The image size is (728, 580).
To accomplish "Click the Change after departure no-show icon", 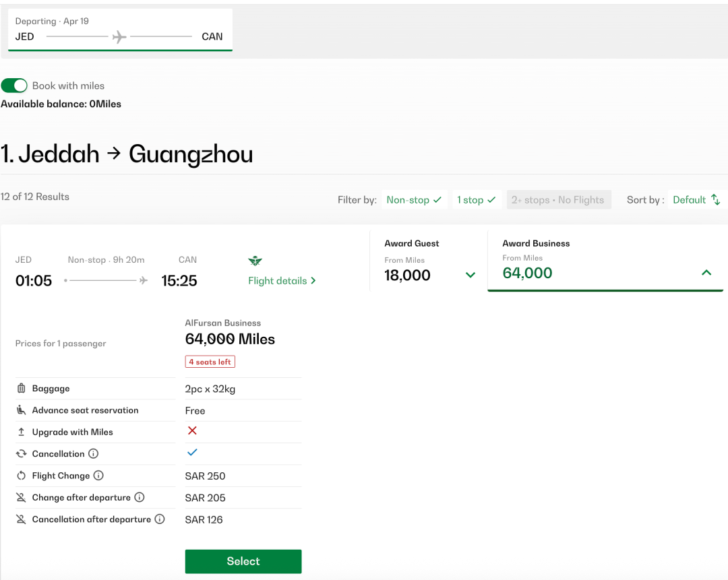I will coord(22,497).
